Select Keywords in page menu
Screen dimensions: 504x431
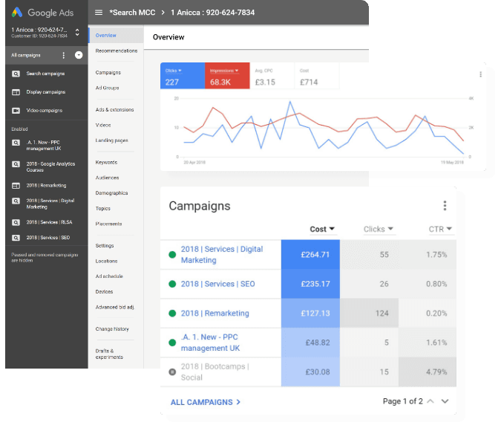[106, 162]
